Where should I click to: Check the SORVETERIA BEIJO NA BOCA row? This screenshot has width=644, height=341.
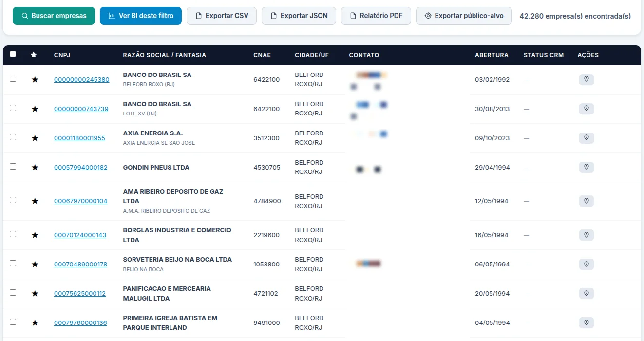point(13,263)
